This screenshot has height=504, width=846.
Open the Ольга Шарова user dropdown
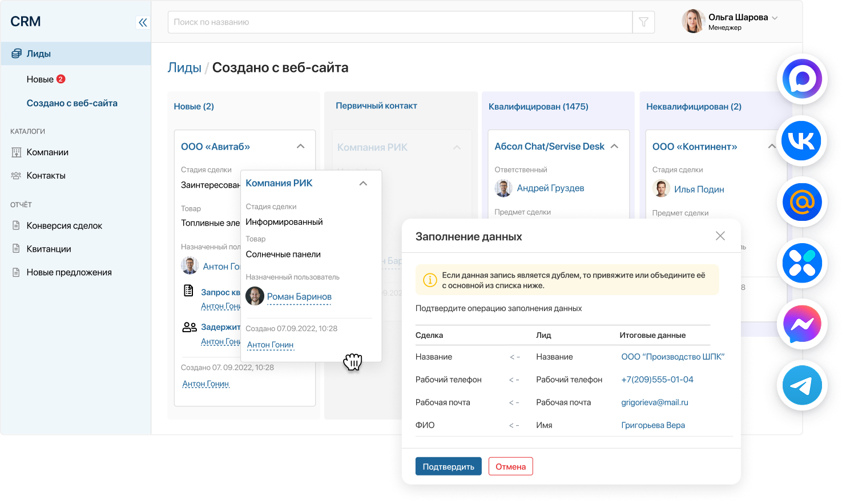tap(775, 18)
